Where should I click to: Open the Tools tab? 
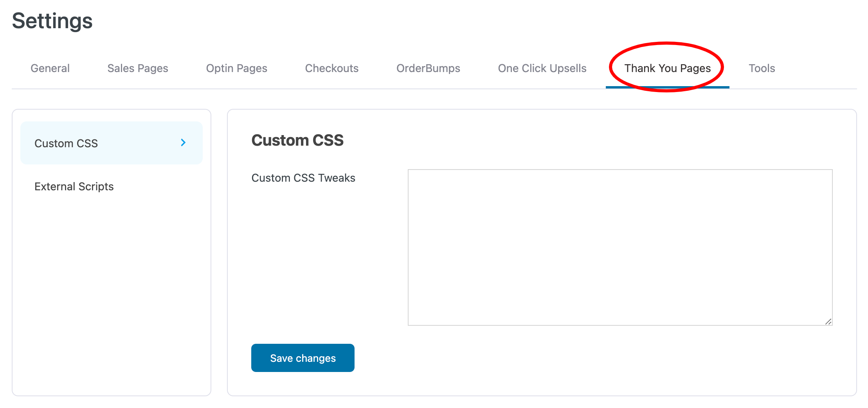tap(762, 68)
